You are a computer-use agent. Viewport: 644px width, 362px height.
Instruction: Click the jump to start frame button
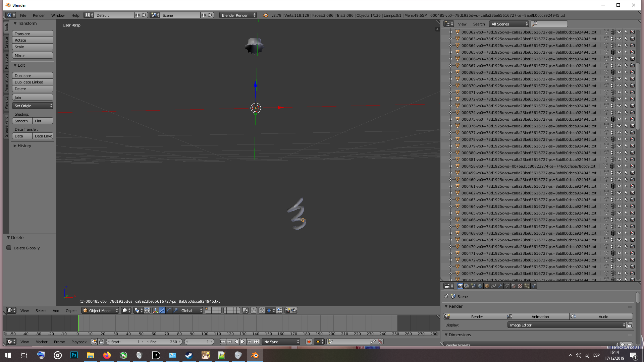tap(223, 342)
